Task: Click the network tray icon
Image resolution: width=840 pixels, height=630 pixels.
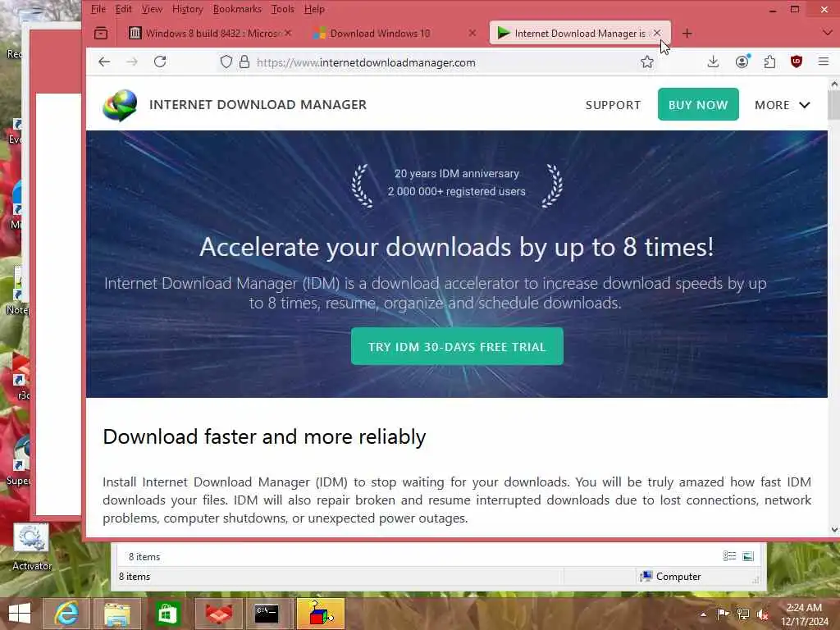Action: click(743, 614)
